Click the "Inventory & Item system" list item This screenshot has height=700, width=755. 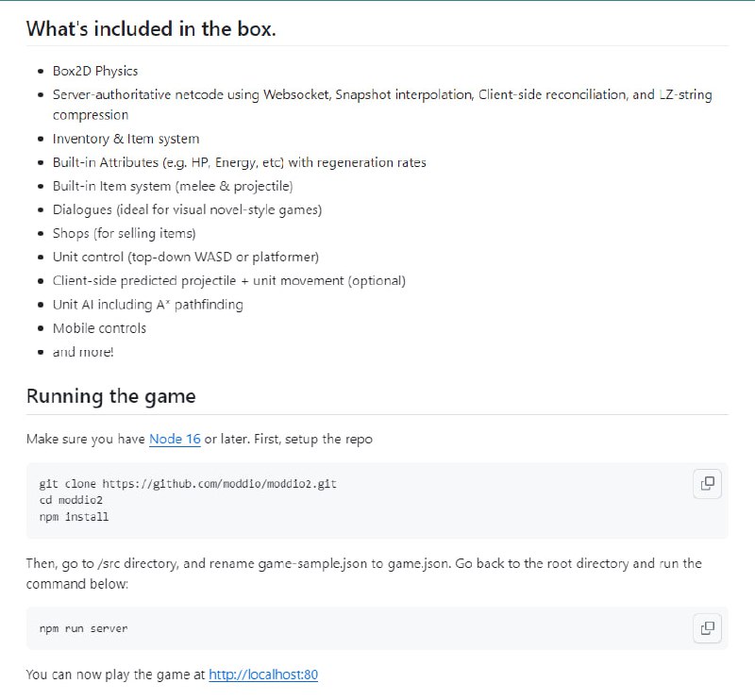126,139
